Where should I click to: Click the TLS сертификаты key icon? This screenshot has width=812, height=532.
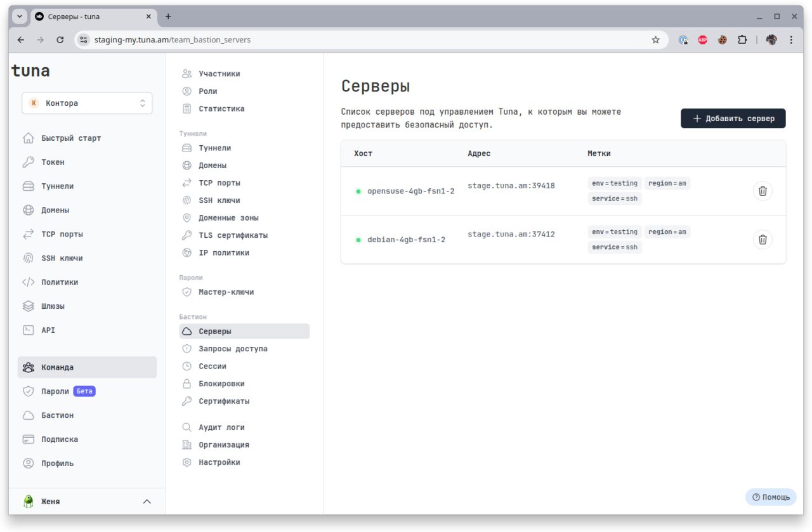(187, 235)
